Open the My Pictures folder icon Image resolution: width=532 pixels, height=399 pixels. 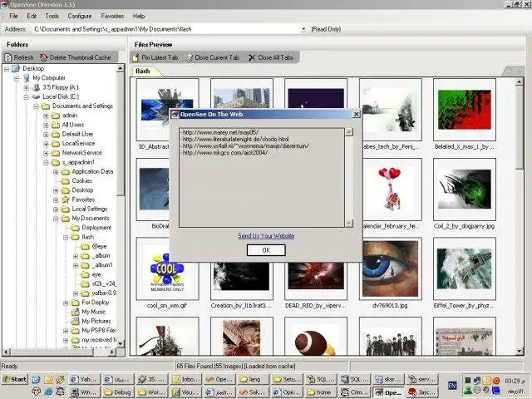coord(76,321)
